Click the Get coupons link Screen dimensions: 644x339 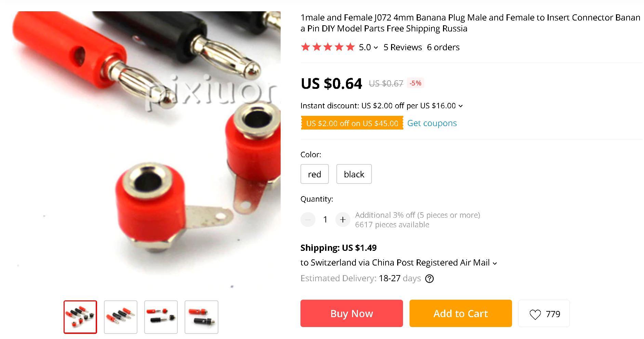(432, 123)
